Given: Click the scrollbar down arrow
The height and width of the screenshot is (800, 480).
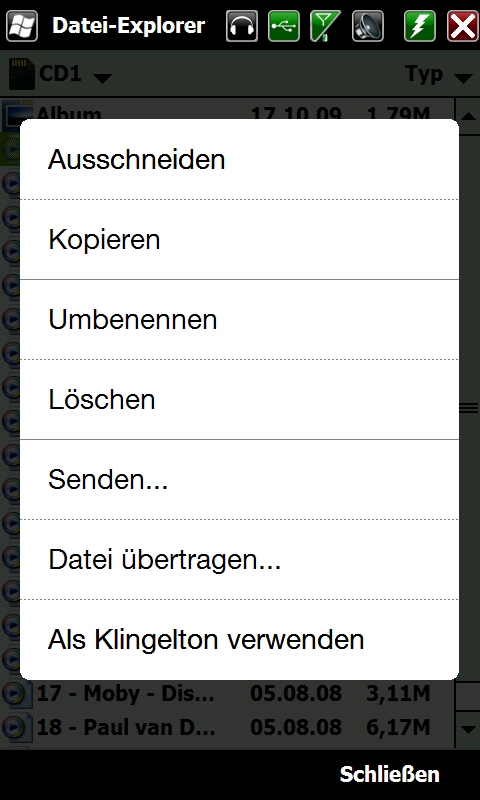Looking at the screenshot, I should (467, 729).
